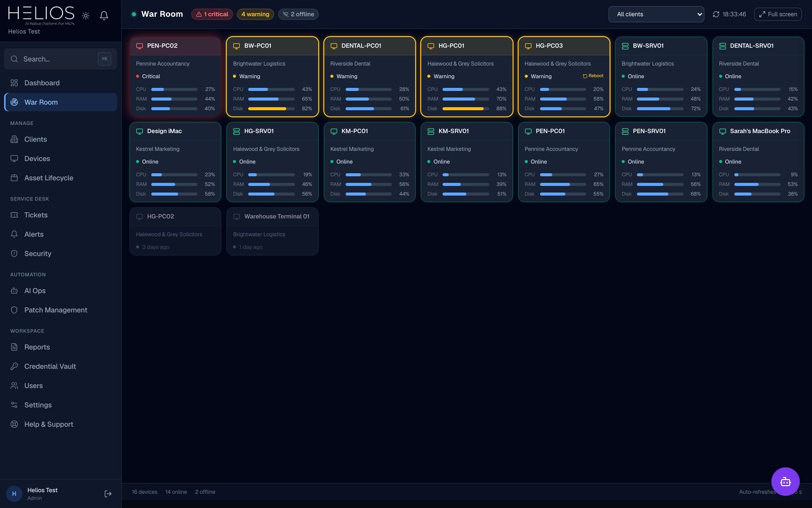Click the monitor icon on Design iMac card
Screen dimensions: 812x508
(140, 131)
